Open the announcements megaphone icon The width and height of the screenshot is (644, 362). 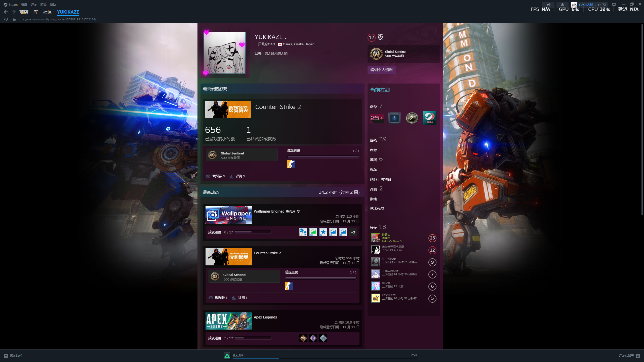click(548, 5)
